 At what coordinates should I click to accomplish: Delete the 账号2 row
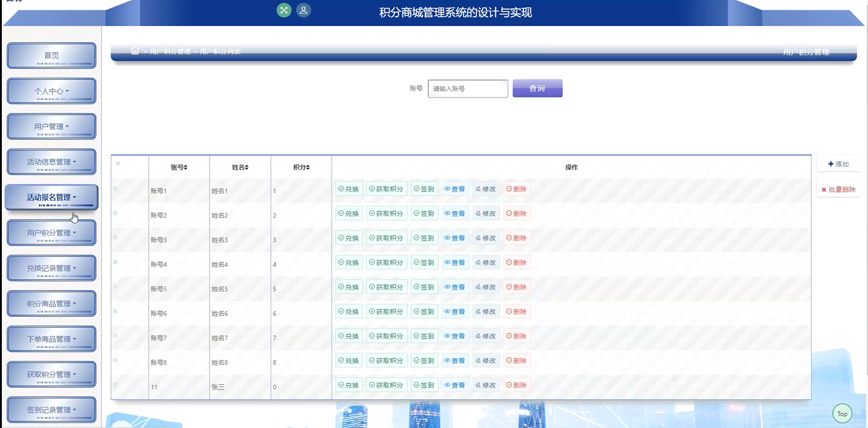[517, 213]
